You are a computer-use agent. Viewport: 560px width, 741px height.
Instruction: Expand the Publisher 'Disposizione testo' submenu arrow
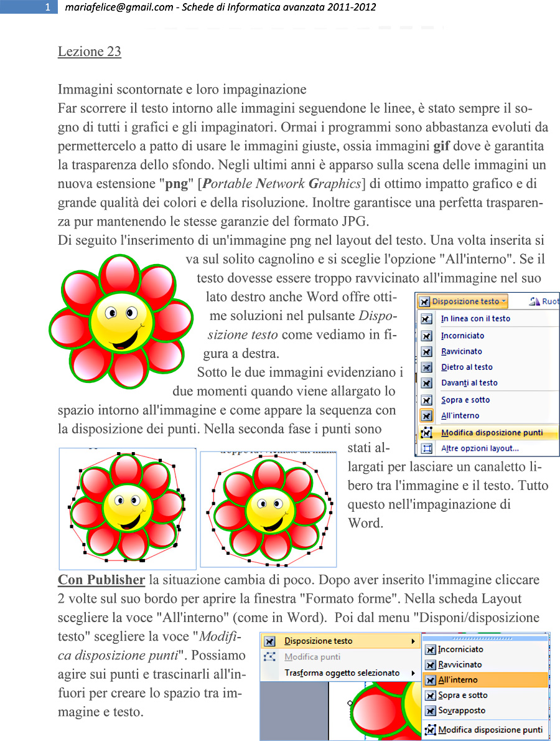(x=413, y=641)
